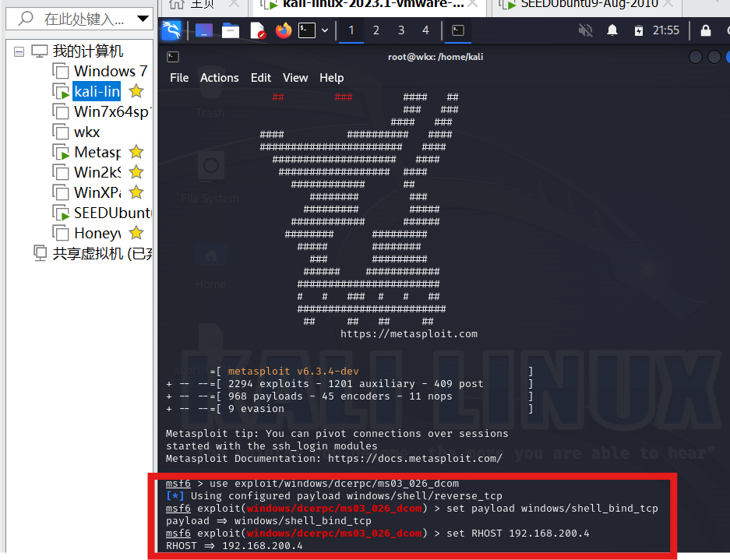
Task: Select the SEEDUbuntu virtual machine
Action: click(112, 213)
